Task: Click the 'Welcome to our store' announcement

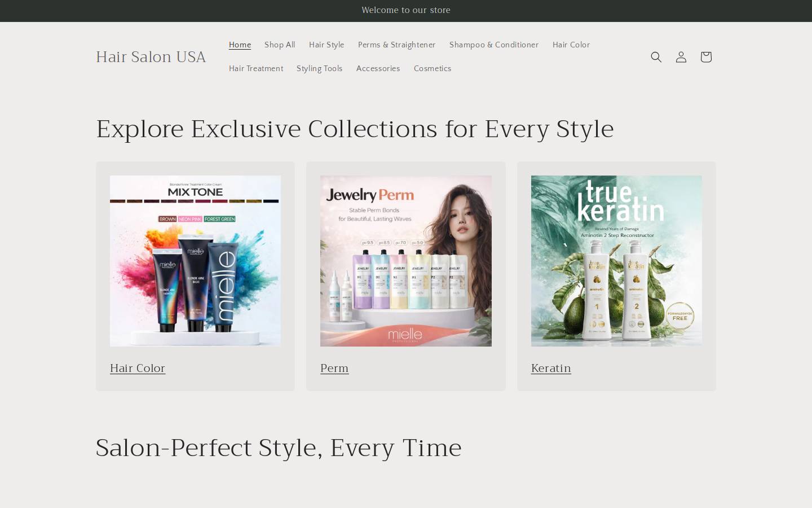Action: tap(406, 10)
